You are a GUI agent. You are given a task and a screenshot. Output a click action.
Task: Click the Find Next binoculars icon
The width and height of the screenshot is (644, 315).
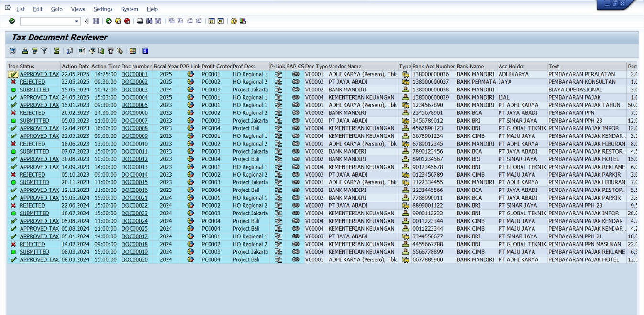point(158,21)
